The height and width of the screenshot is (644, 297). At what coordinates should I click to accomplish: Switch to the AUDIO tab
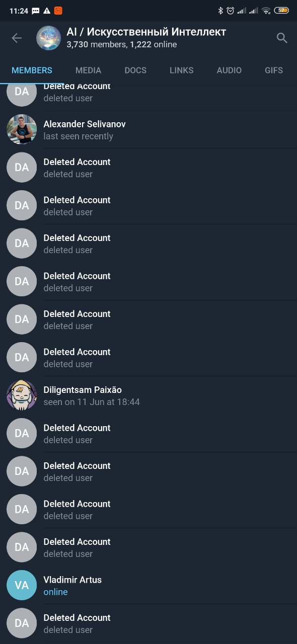tap(229, 70)
